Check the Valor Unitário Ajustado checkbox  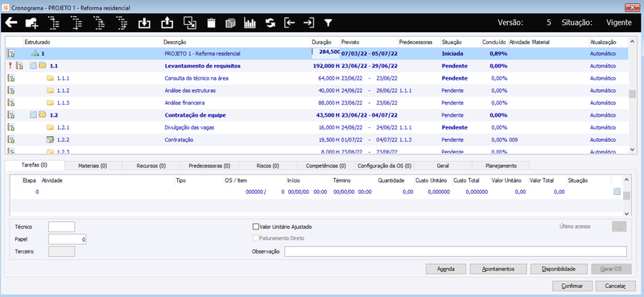(256, 226)
